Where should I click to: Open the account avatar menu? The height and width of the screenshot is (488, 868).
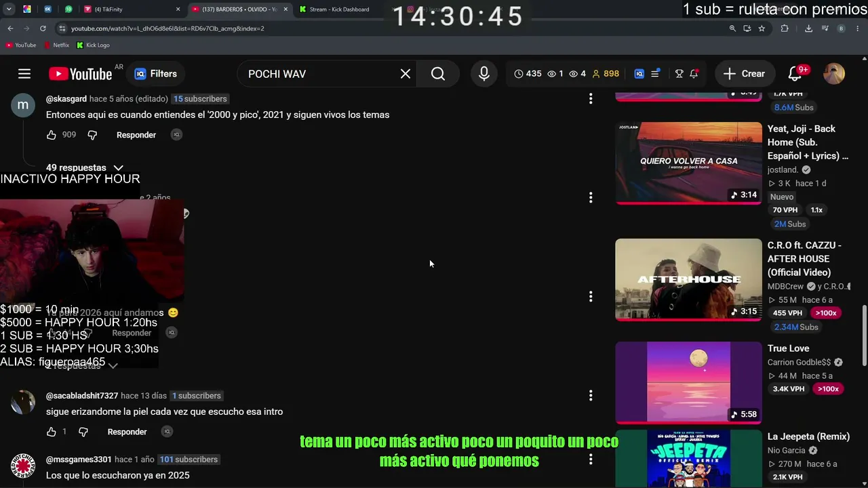tap(834, 74)
